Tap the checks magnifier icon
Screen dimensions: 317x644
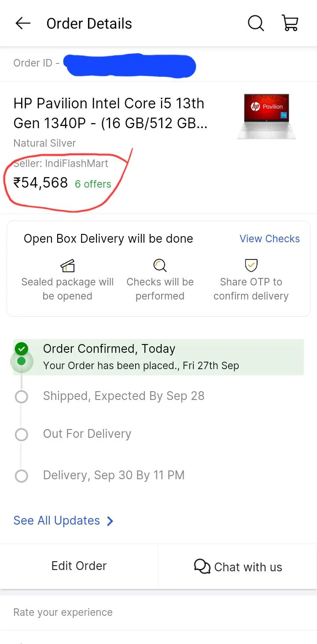click(x=160, y=265)
